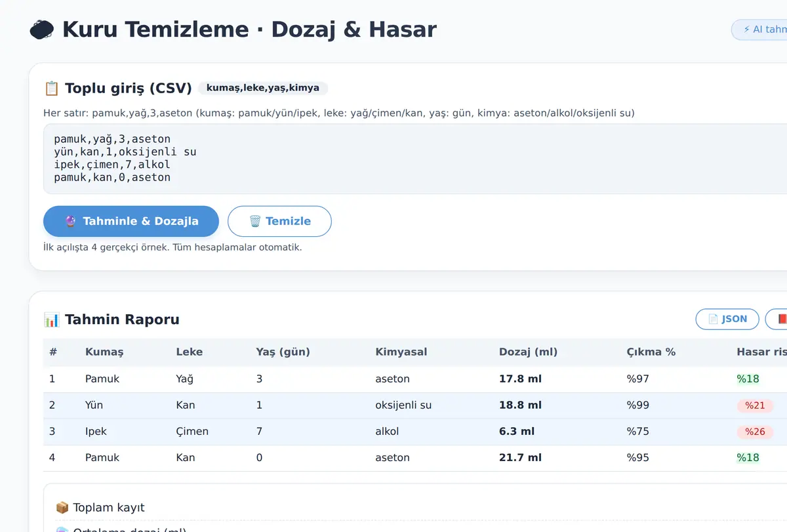Click the %97 removal percentage cell

[637, 379]
